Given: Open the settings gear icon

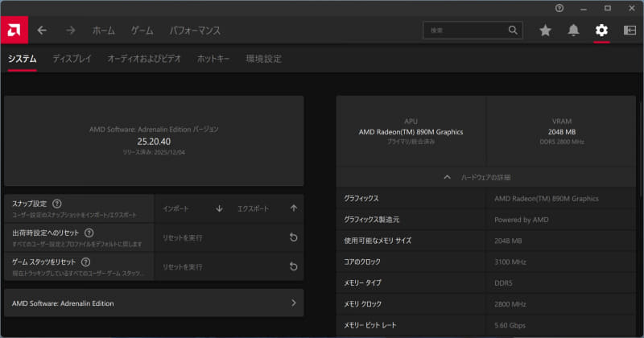Looking at the screenshot, I should (601, 30).
